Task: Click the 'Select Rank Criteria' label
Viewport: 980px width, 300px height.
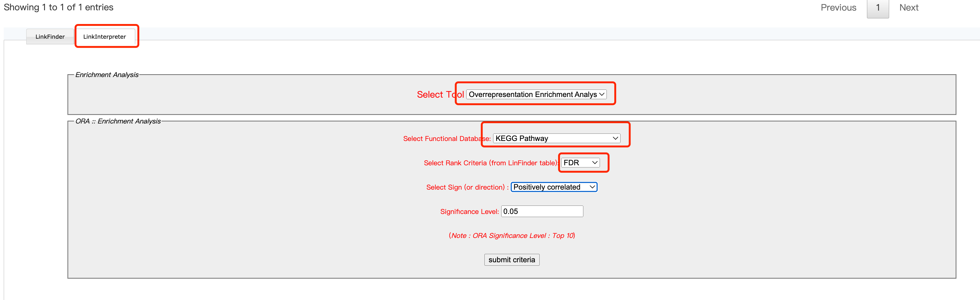Action: point(491,163)
